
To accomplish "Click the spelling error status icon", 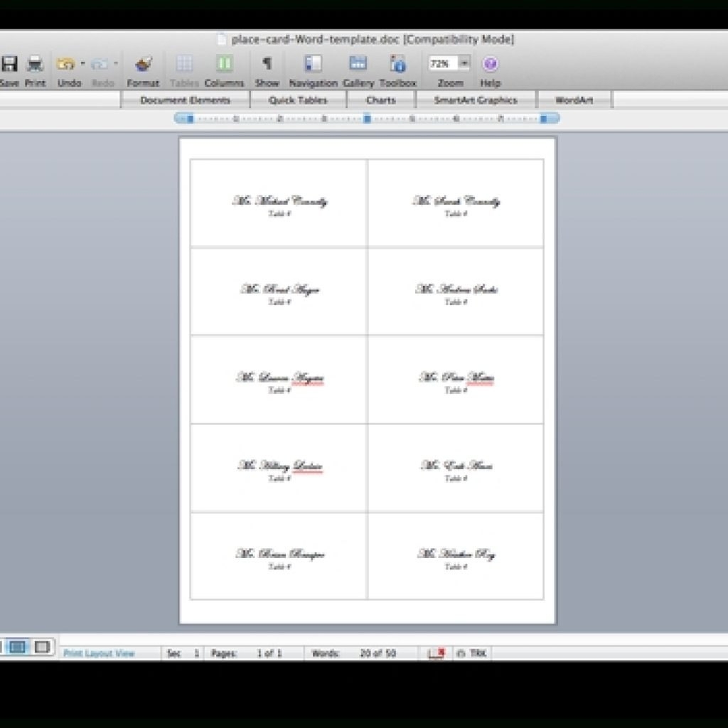I will (x=437, y=653).
